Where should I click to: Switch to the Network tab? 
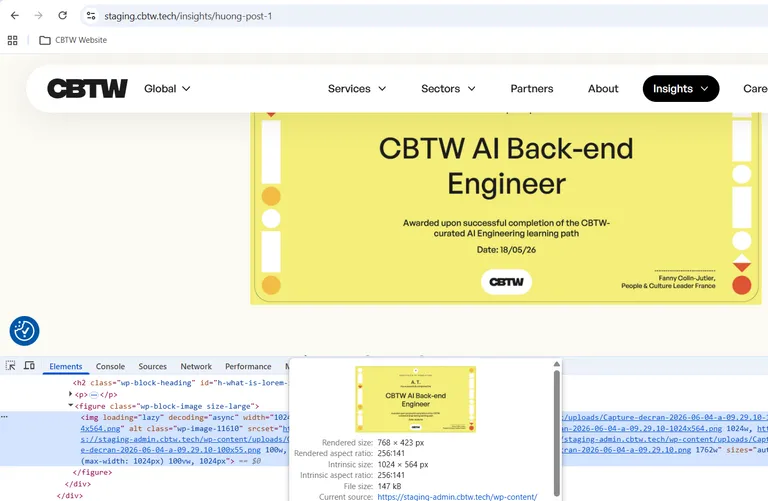196,366
